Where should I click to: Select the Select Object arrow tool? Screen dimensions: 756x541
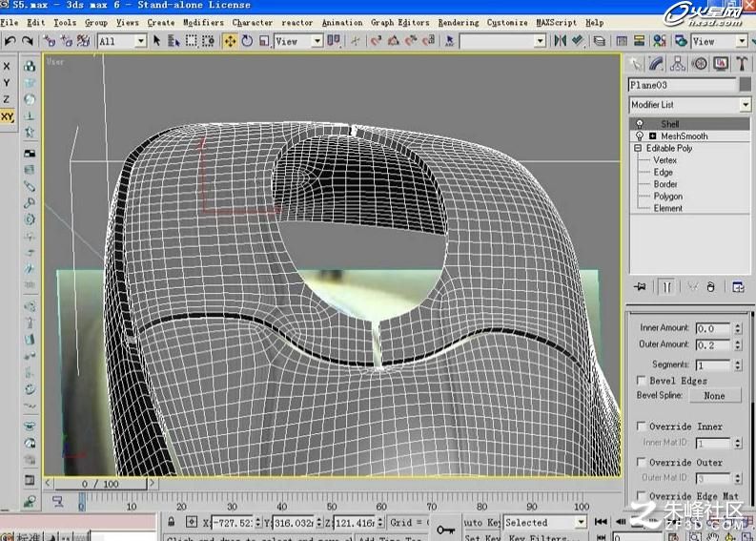coord(156,41)
